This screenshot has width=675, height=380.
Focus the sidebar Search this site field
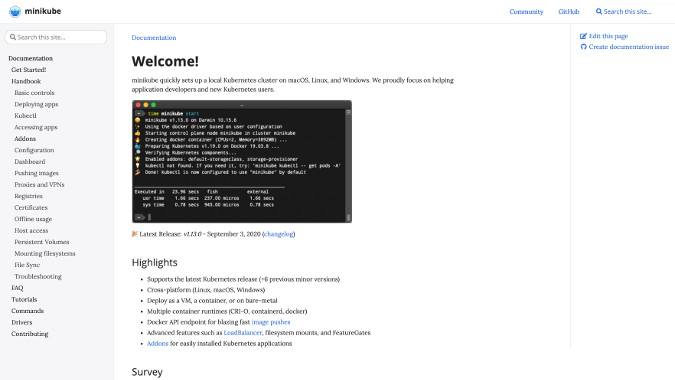tap(56, 37)
